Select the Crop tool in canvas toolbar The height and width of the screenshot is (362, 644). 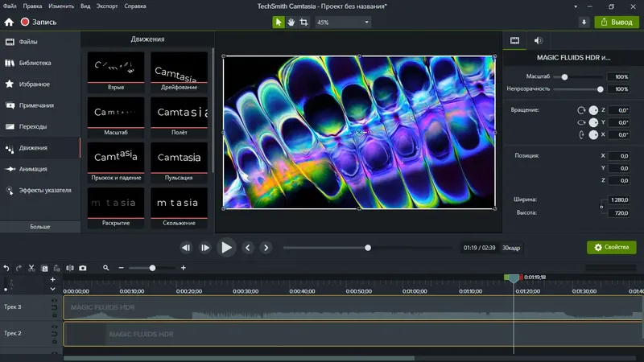[303, 23]
